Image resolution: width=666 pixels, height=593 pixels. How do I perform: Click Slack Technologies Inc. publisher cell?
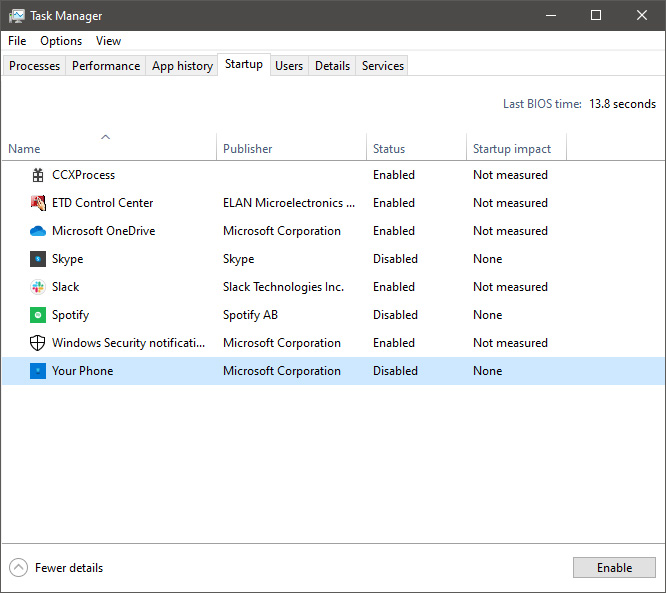pyautogui.click(x=283, y=287)
